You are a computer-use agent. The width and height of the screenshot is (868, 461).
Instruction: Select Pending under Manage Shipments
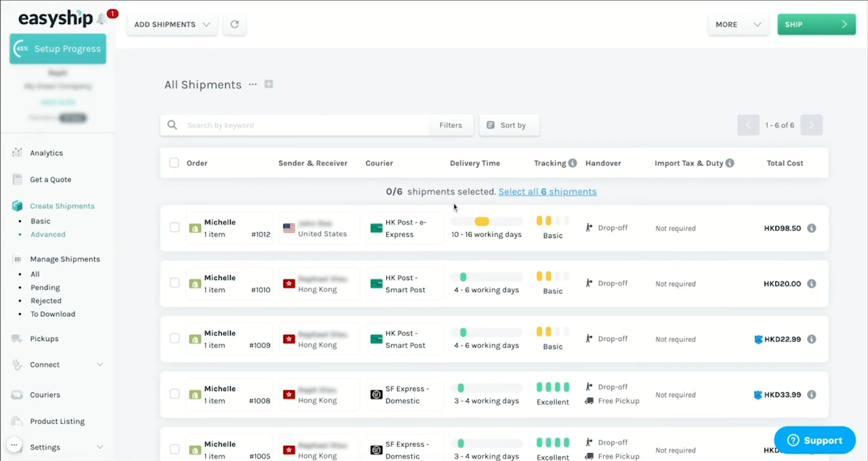45,288
